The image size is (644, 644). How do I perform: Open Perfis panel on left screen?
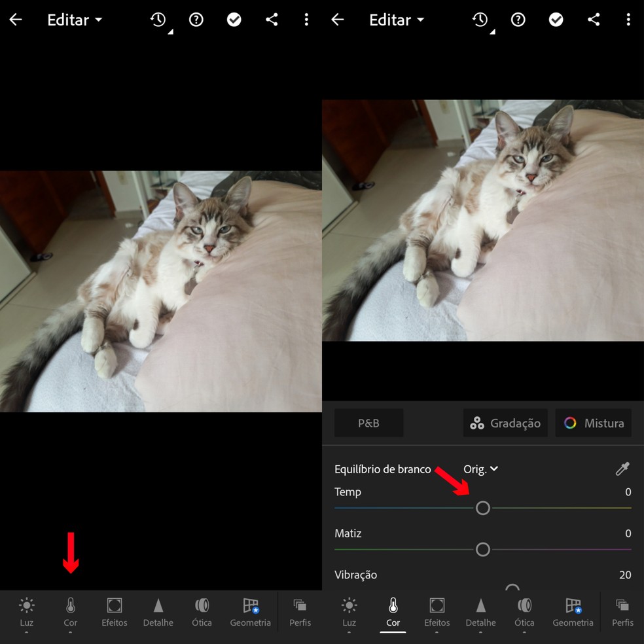[x=300, y=612]
